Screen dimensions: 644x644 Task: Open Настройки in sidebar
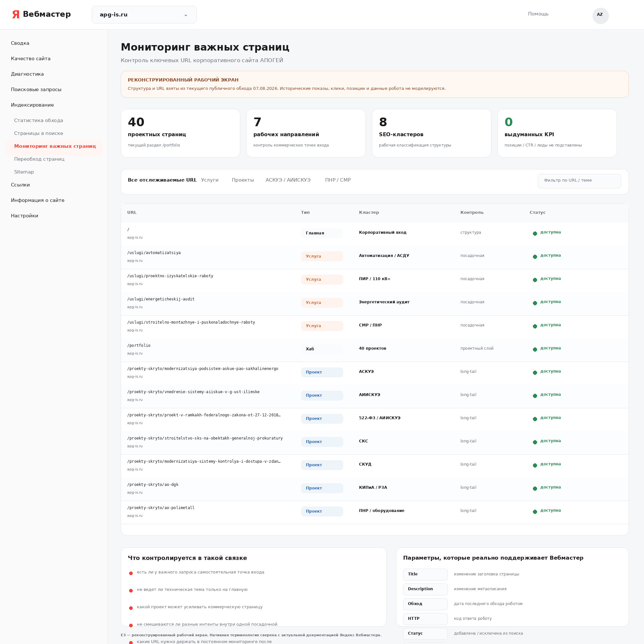[x=25, y=216]
